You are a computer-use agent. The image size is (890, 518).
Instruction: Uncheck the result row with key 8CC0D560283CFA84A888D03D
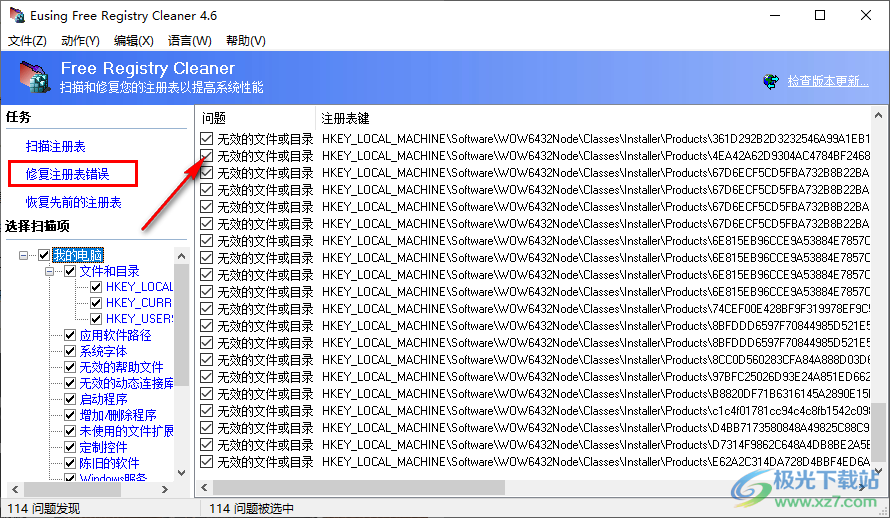click(207, 360)
